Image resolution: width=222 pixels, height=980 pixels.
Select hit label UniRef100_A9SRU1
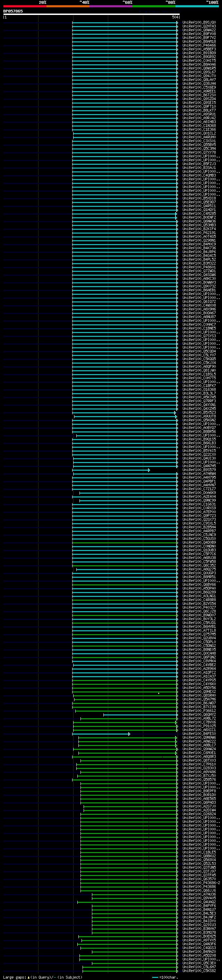(199, 114)
